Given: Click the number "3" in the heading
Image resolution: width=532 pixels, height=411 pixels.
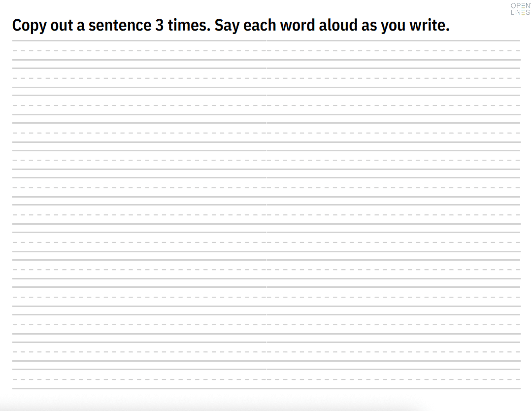Looking at the screenshot, I should click(x=159, y=26).
